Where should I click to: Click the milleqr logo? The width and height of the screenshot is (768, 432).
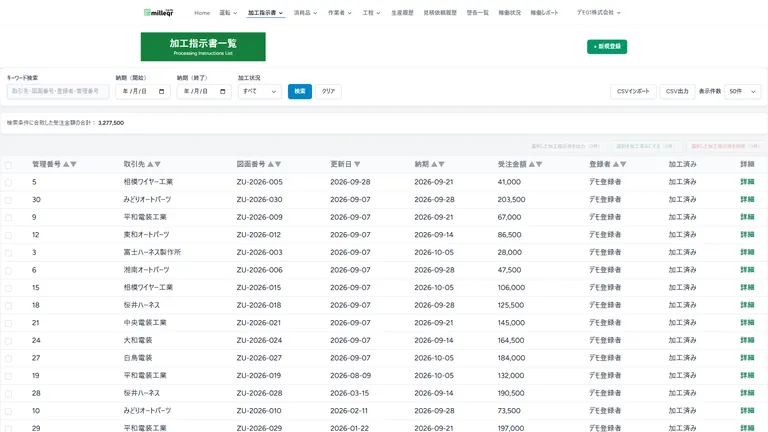[x=159, y=13]
